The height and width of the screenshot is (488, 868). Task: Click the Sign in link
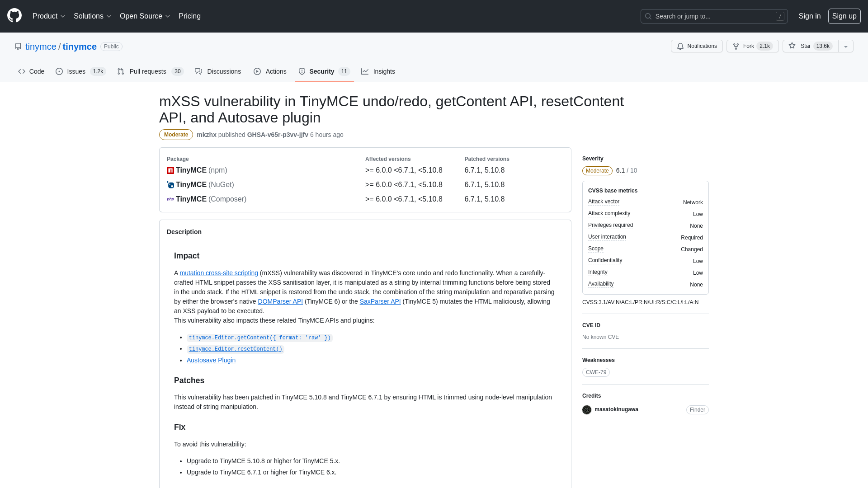(x=809, y=16)
